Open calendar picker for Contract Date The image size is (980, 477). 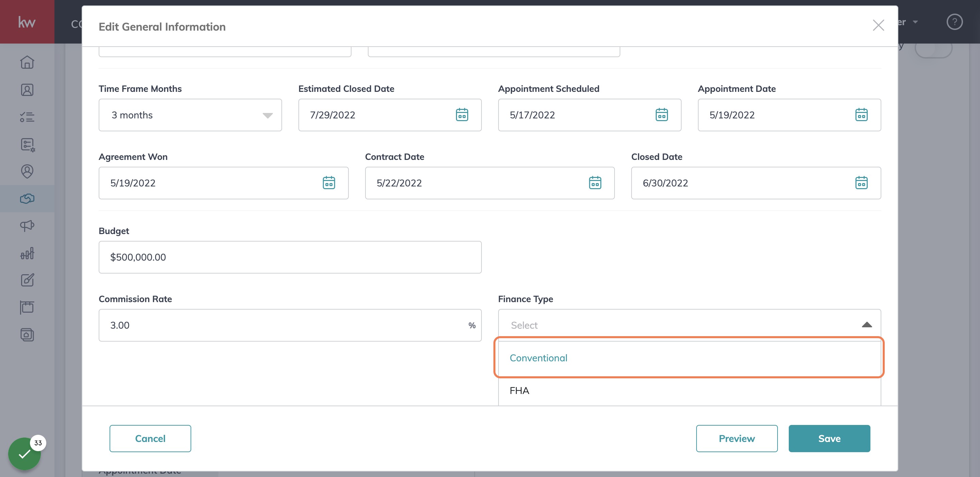point(595,183)
